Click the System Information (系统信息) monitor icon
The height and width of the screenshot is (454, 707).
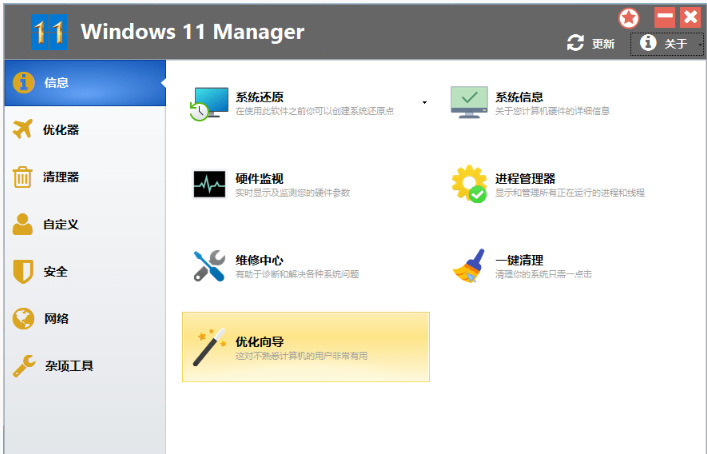pyautogui.click(x=469, y=103)
